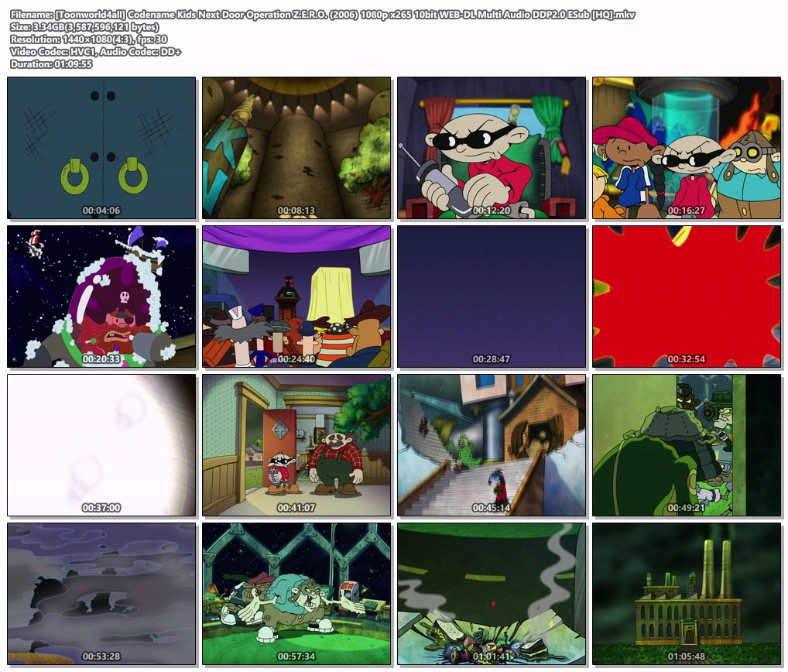
Task: Select the dark purple frame at 00:28:47
Action: point(492,297)
